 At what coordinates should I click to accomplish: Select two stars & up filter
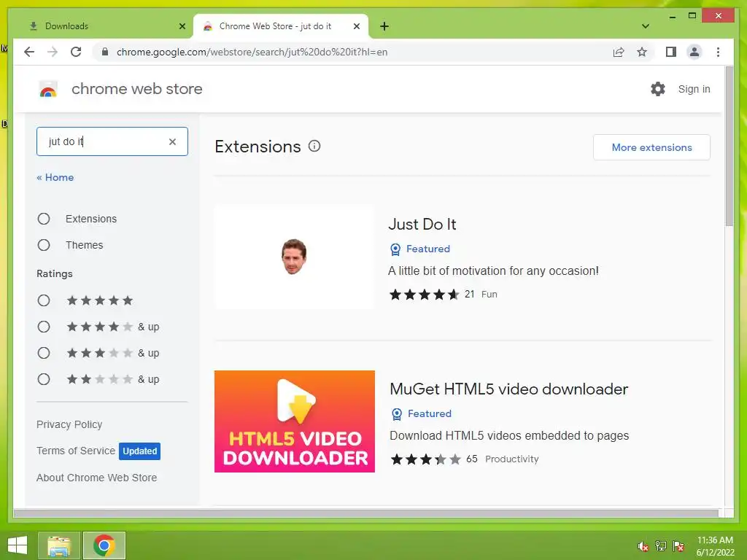pyautogui.click(x=44, y=379)
